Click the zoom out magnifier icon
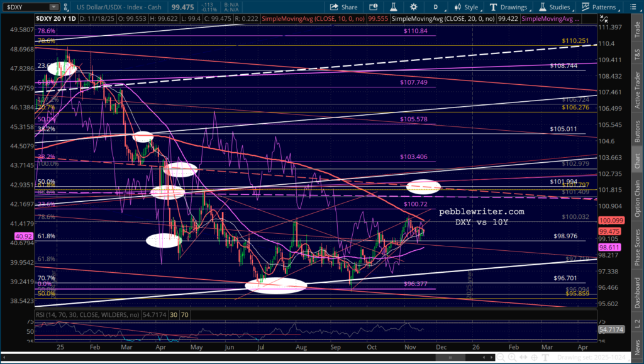644x364 pixels. coord(501,358)
